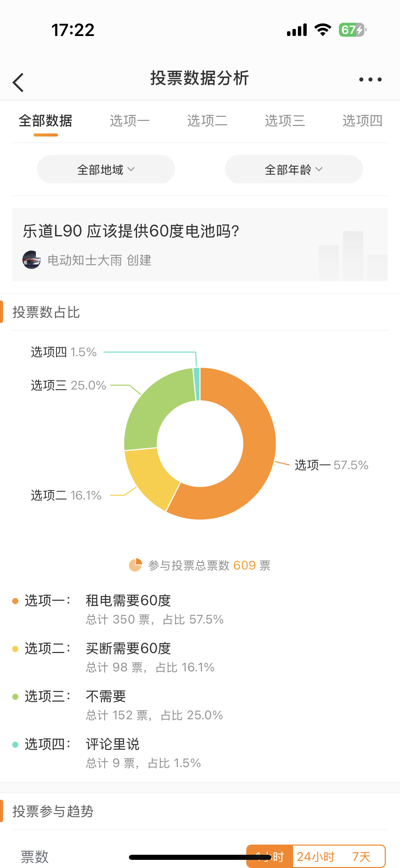The image size is (400, 868).
Task: Tap the yellow dot next to 选项二
Action: [15, 649]
